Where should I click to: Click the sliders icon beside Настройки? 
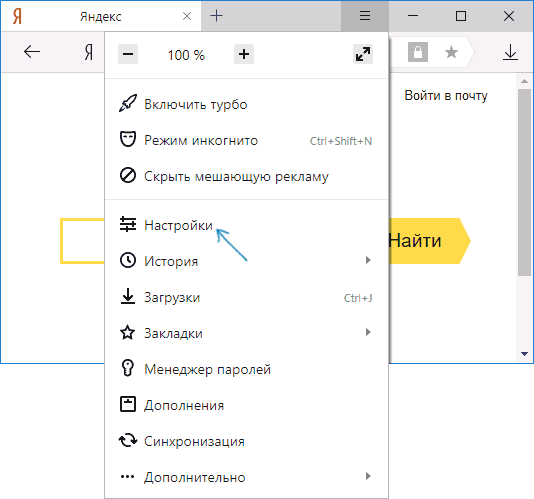click(128, 224)
